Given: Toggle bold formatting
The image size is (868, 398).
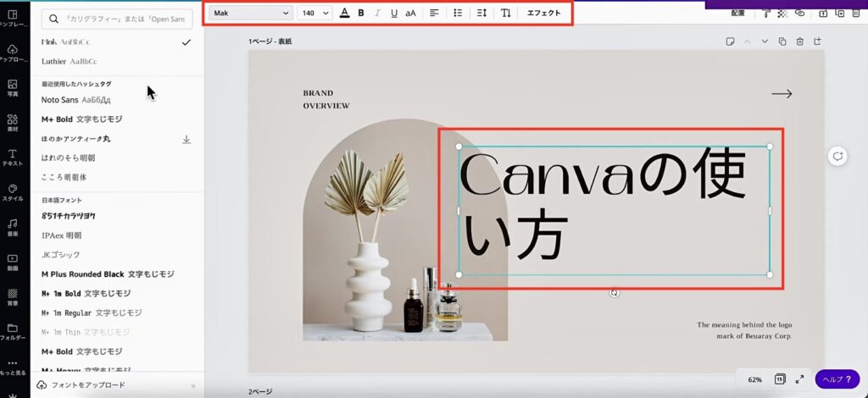Looking at the screenshot, I should [361, 13].
